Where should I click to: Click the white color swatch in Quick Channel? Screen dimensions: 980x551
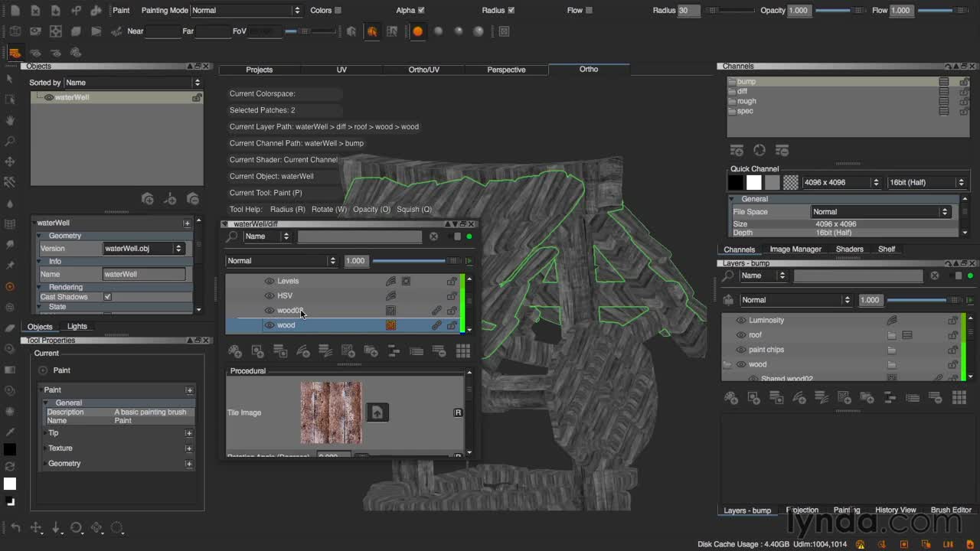coord(754,182)
